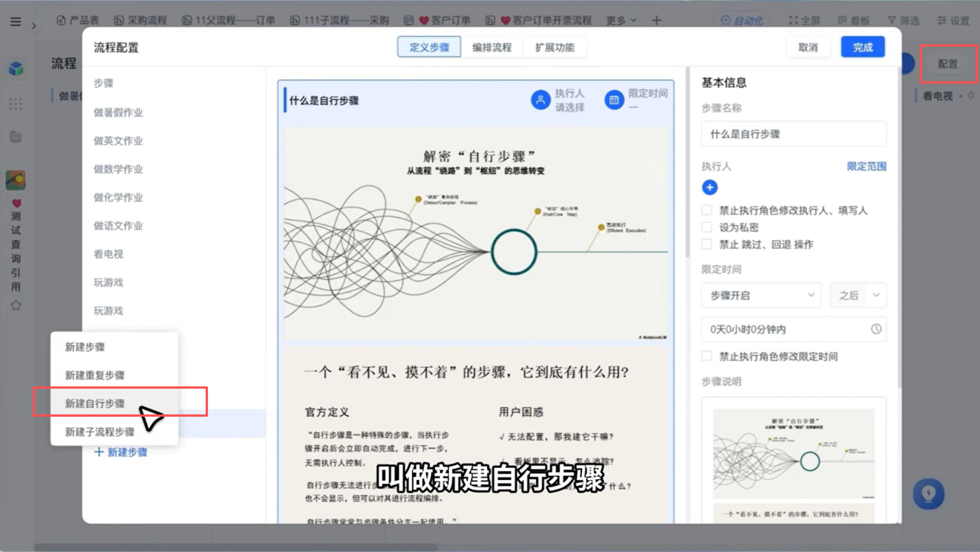The width and height of the screenshot is (980, 552).
Task: Choose 新建重复步骤 from the popup menu
Action: point(114,375)
